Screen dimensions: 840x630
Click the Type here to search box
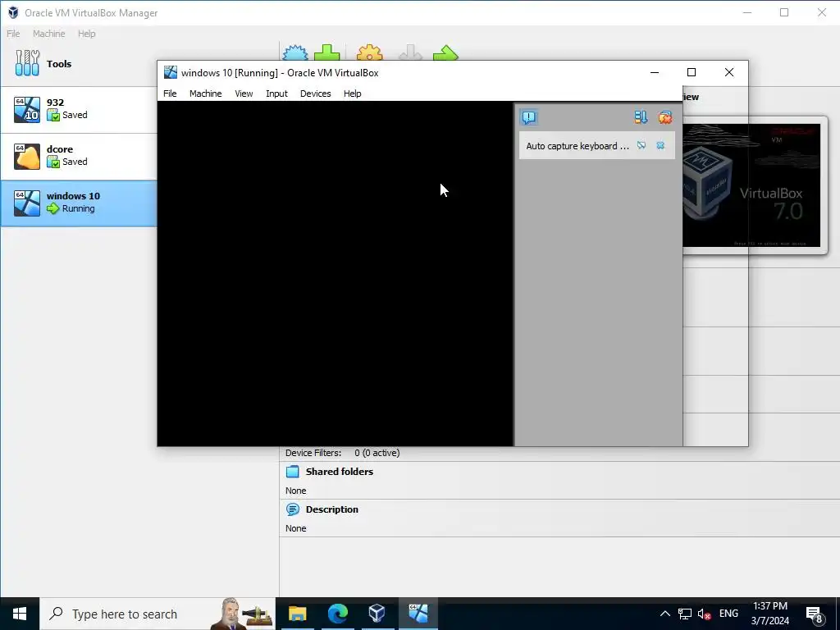(157, 614)
